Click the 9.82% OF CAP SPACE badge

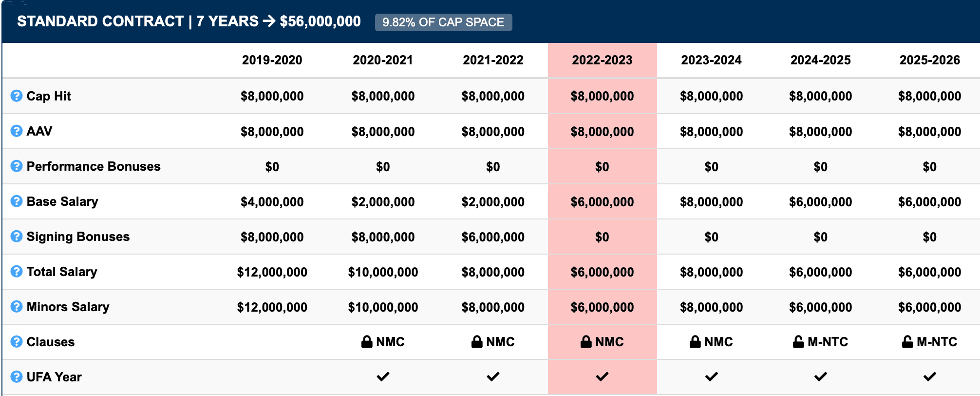pyautogui.click(x=443, y=22)
